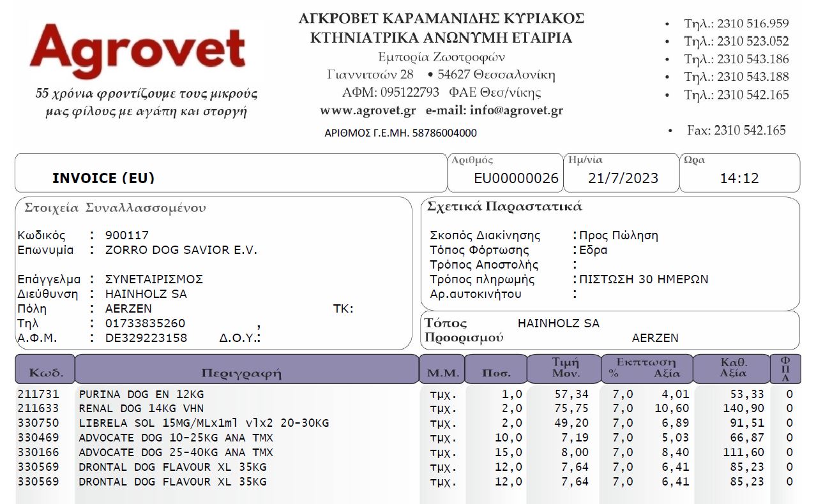Click net value 111,60

(743, 453)
